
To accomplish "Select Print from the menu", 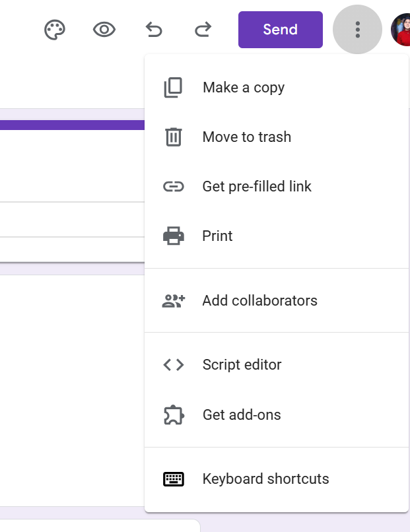I will tap(217, 236).
